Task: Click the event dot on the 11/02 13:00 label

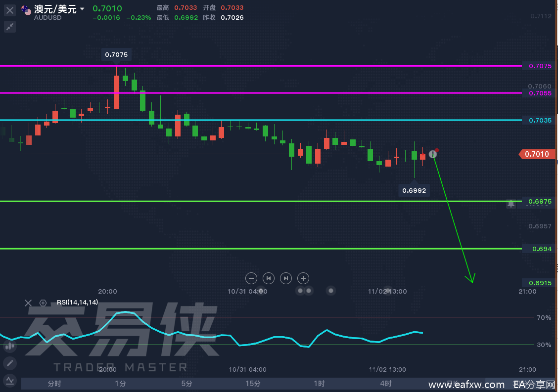Action: click(388, 291)
